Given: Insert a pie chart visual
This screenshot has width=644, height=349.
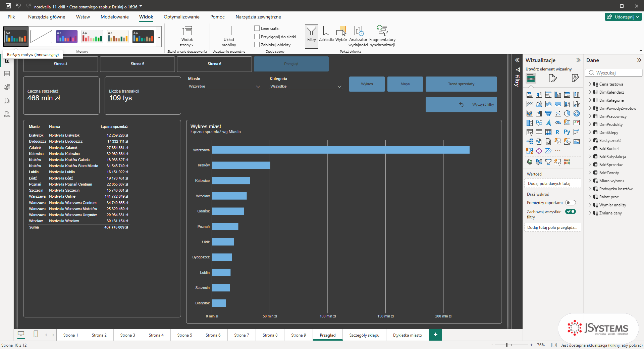Looking at the screenshot, I should click(x=567, y=113).
